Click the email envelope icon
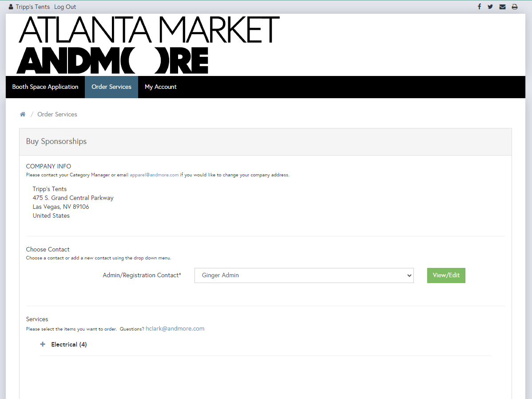 503,7
